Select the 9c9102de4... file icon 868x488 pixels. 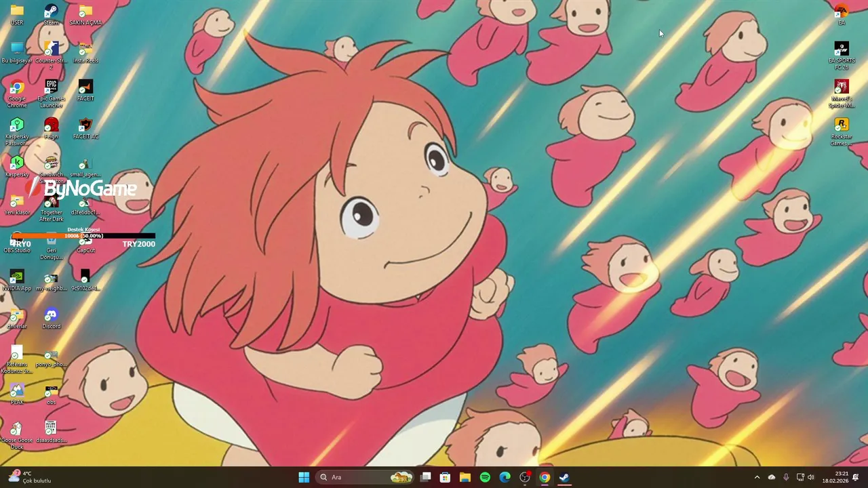[85, 281]
